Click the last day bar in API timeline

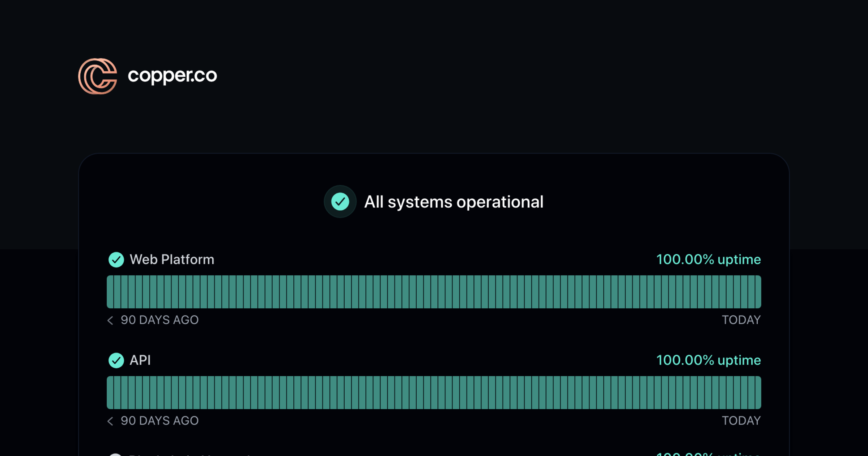758,392
